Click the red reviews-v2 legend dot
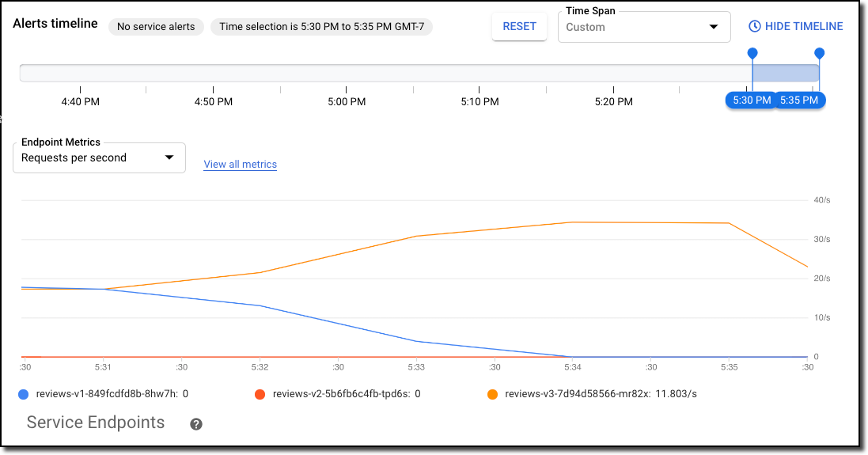Image resolution: width=868 pixels, height=455 pixels. [260, 394]
